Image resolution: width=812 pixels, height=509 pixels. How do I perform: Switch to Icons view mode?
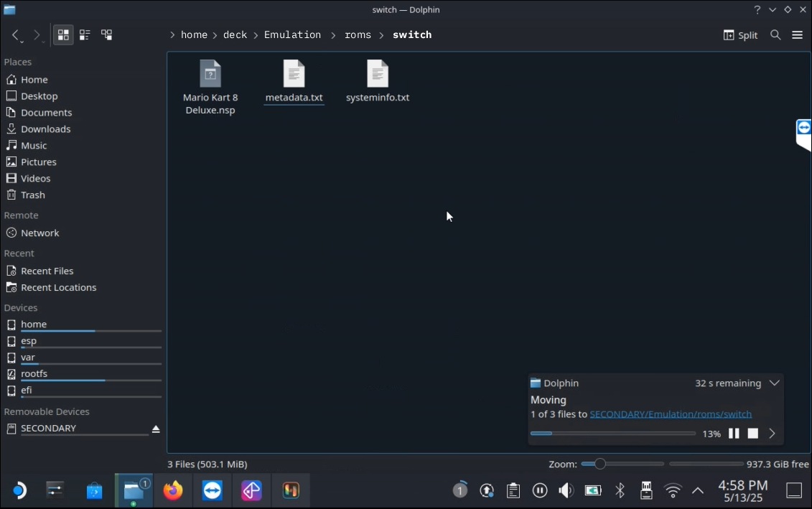tap(63, 34)
